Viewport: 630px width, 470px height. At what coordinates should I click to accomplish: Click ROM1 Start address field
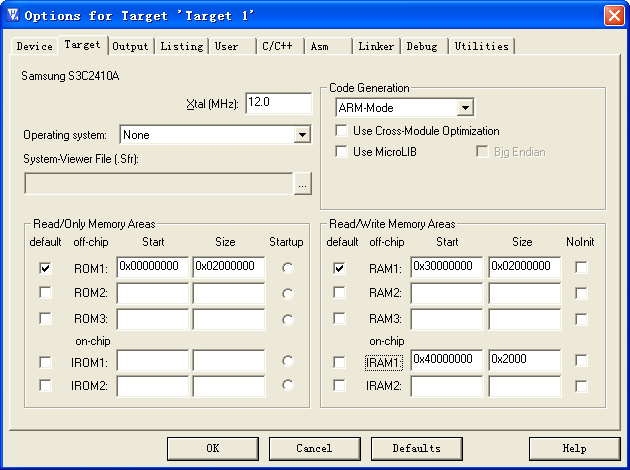pos(153,267)
